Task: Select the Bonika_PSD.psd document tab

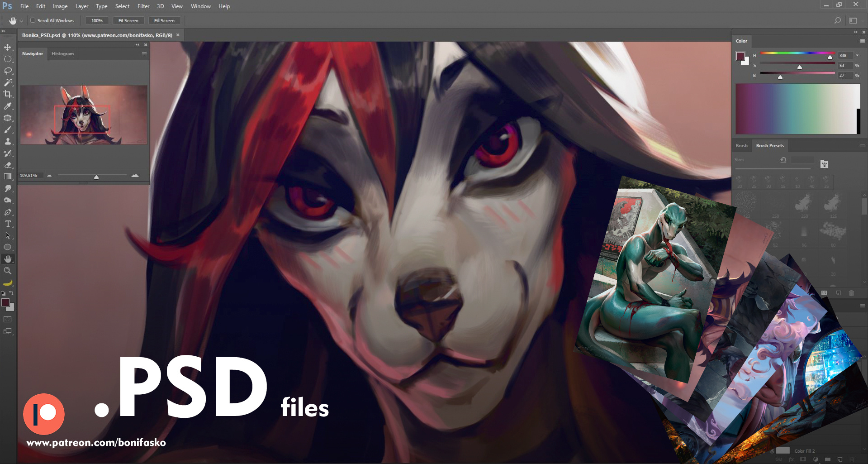Action: pos(97,35)
